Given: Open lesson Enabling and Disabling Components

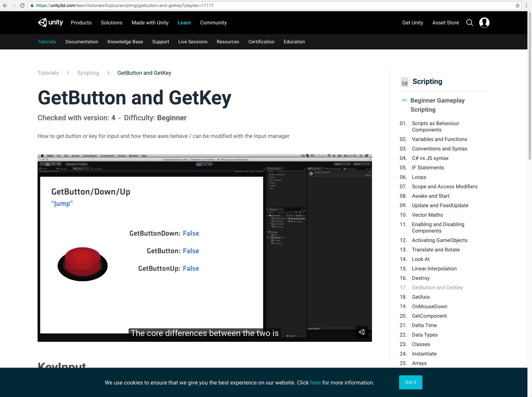Looking at the screenshot, I should pyautogui.click(x=438, y=228).
